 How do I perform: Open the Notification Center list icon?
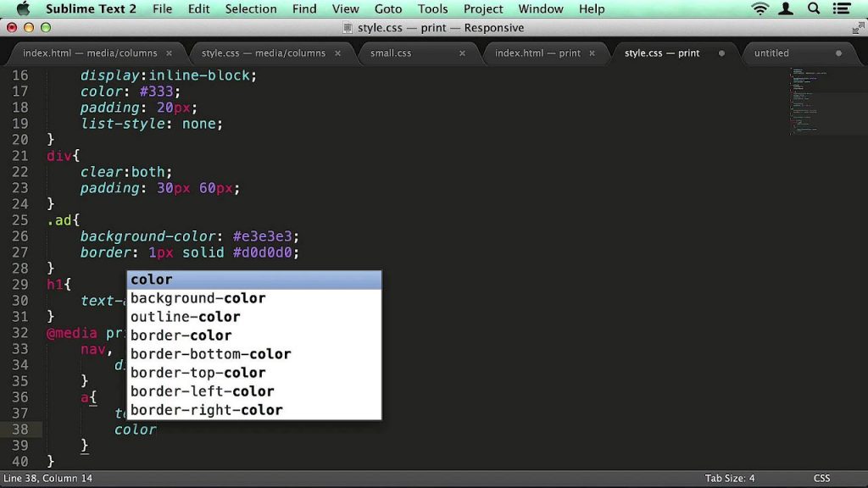point(843,9)
